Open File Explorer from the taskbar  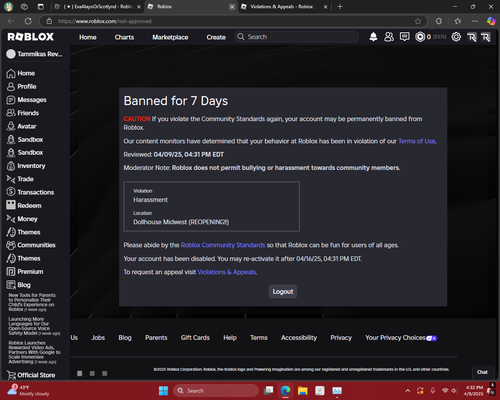(x=303, y=390)
